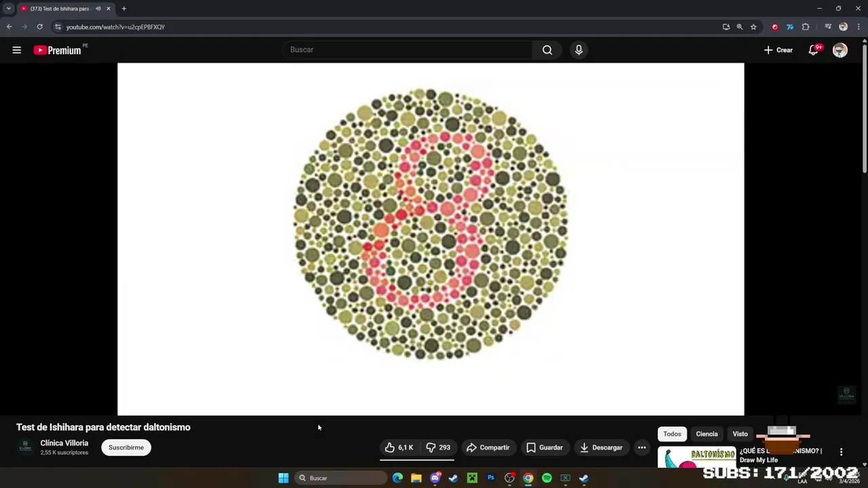Open Photoshop from taskbar
Viewport: 868px width, 488px height.
tap(491, 478)
